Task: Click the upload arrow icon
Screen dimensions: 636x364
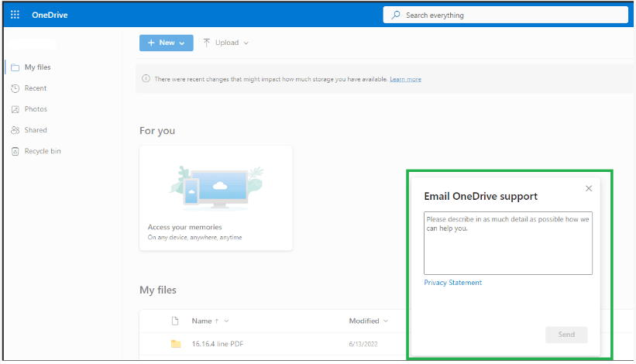Action: point(207,43)
